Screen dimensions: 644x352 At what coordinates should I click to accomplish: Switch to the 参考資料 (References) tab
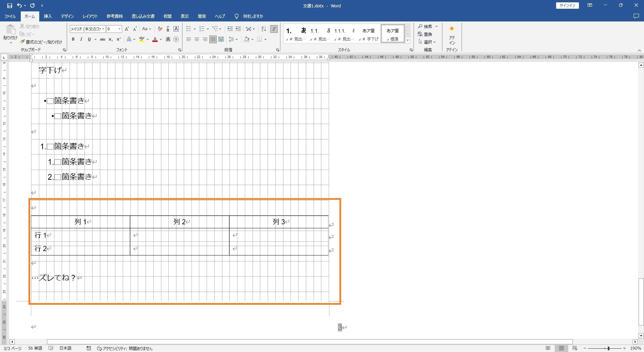[115, 16]
